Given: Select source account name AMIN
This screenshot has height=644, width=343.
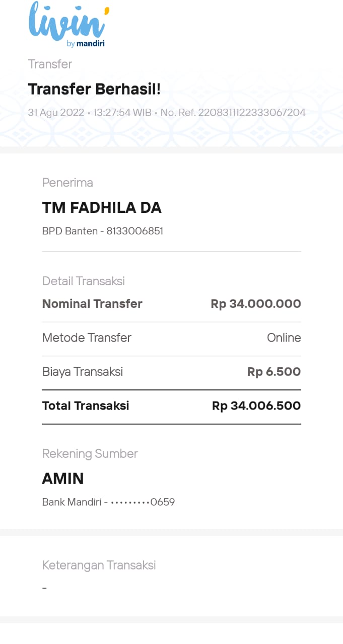Looking at the screenshot, I should pyautogui.click(x=63, y=478).
